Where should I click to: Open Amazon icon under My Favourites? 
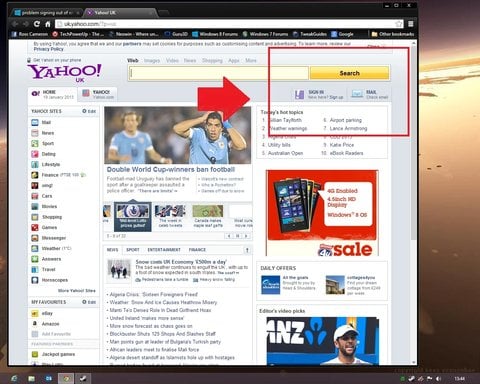[35, 324]
